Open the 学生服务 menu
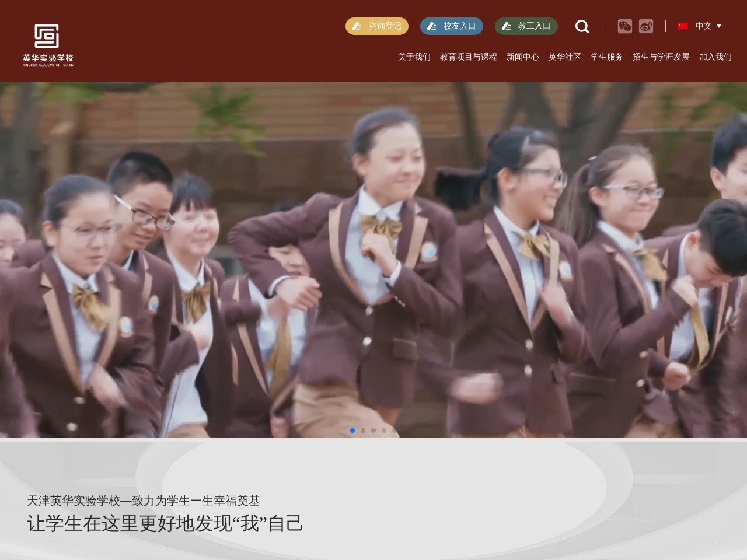The width and height of the screenshot is (747, 560). coord(607,57)
